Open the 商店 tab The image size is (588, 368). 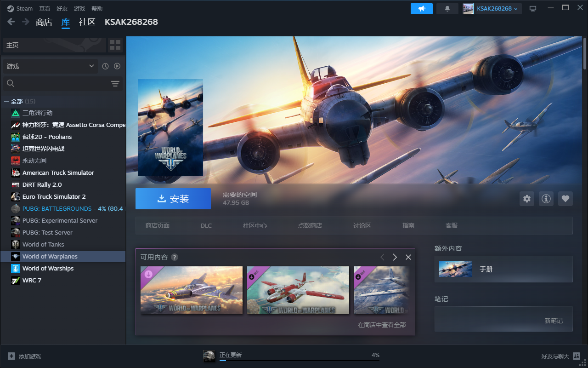[x=44, y=22]
